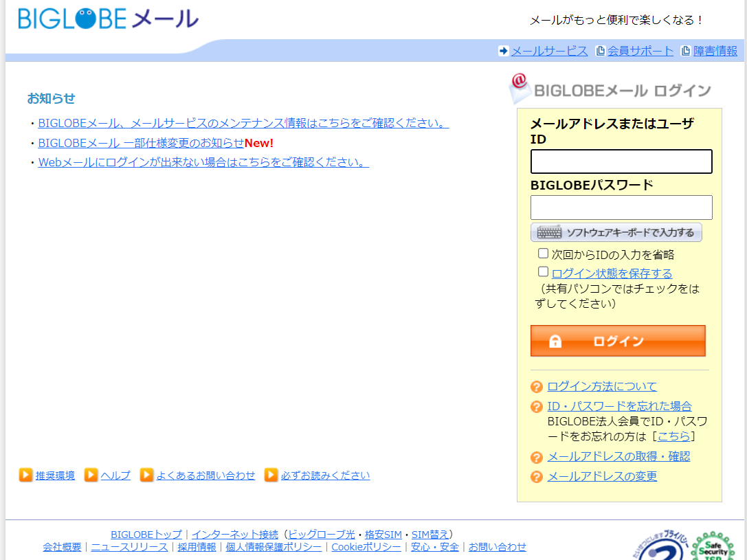This screenshot has height=560, width=747.
Task: Click the arrow icon beside メールサービス
Action: coord(504,51)
